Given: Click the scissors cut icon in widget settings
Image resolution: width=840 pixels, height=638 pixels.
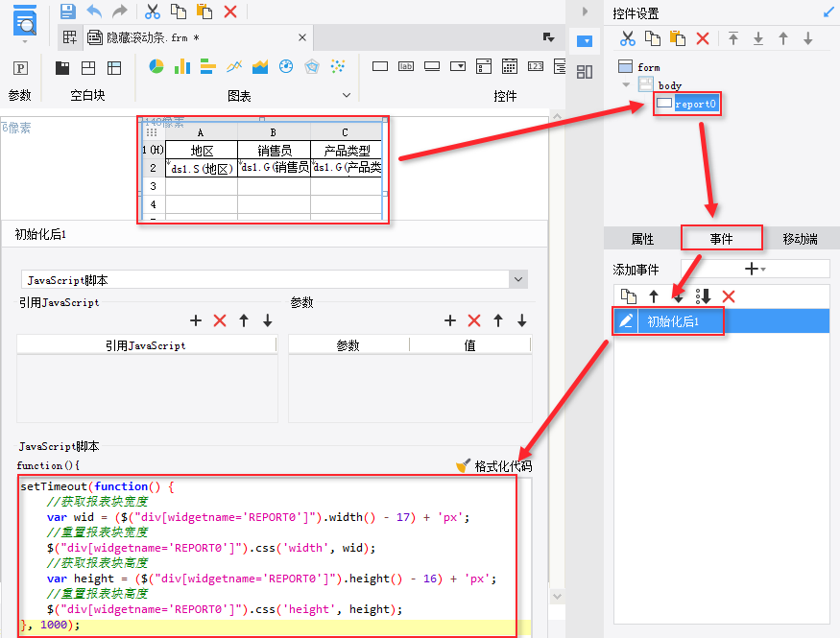Looking at the screenshot, I should (627, 38).
